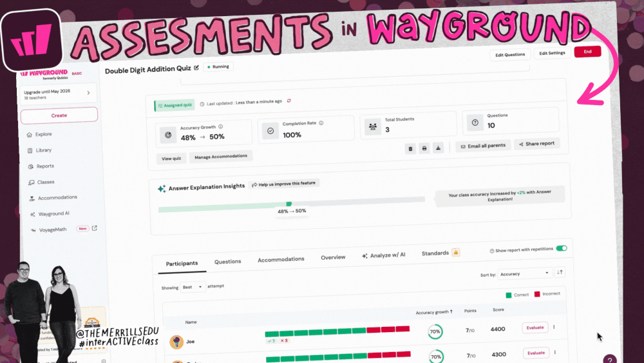Click the Double Digit Addition Quiz title
644x363 pixels.
(x=148, y=70)
